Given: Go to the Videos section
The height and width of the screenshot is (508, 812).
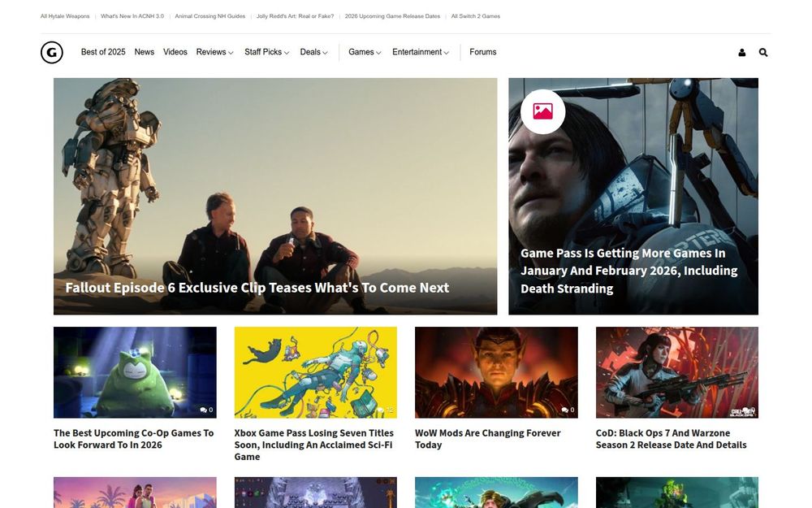Looking at the screenshot, I should 175,52.
